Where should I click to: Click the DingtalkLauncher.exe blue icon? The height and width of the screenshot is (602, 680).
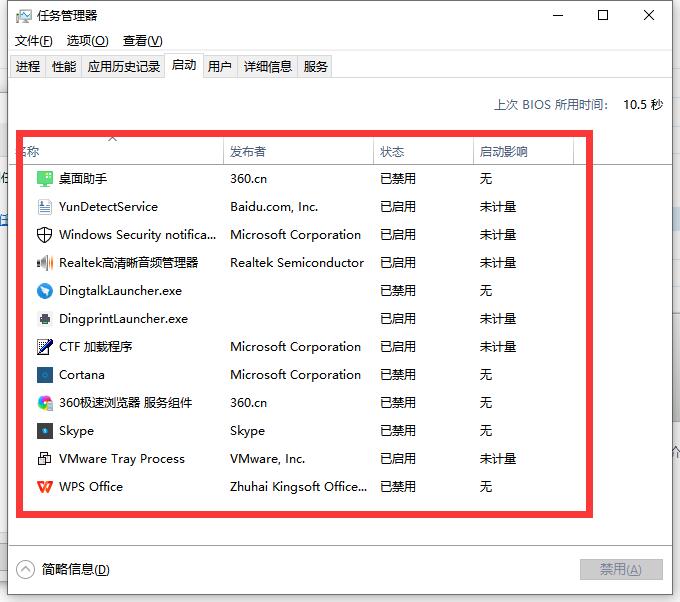point(44,291)
